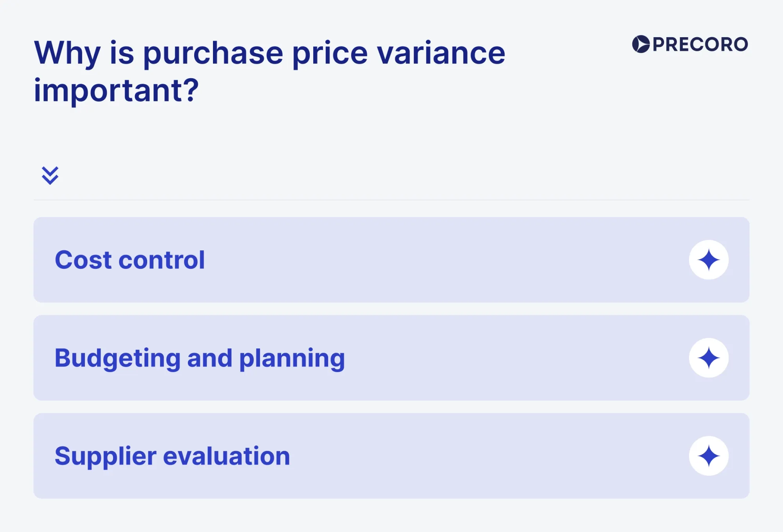
Task: Click the white circle beside Cost control
Action: click(709, 260)
